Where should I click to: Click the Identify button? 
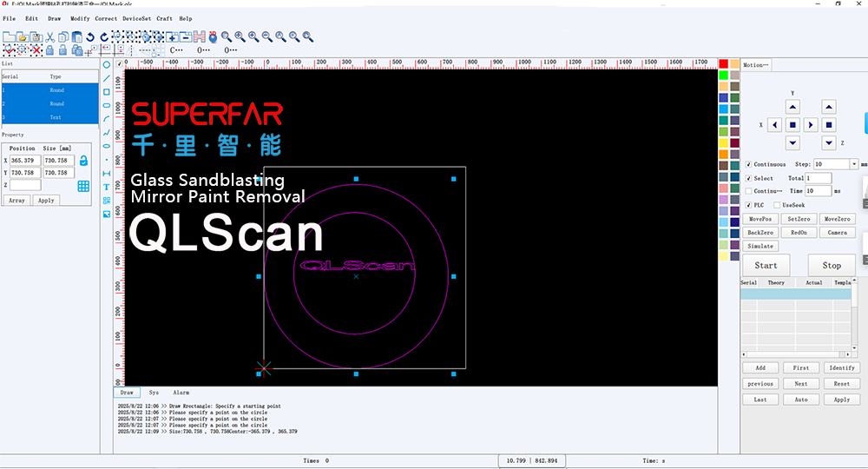pos(841,367)
